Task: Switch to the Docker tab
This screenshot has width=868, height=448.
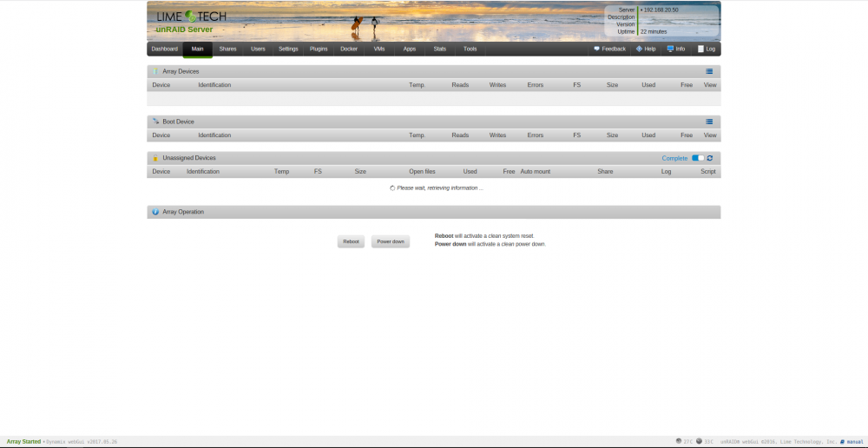Action: point(349,49)
